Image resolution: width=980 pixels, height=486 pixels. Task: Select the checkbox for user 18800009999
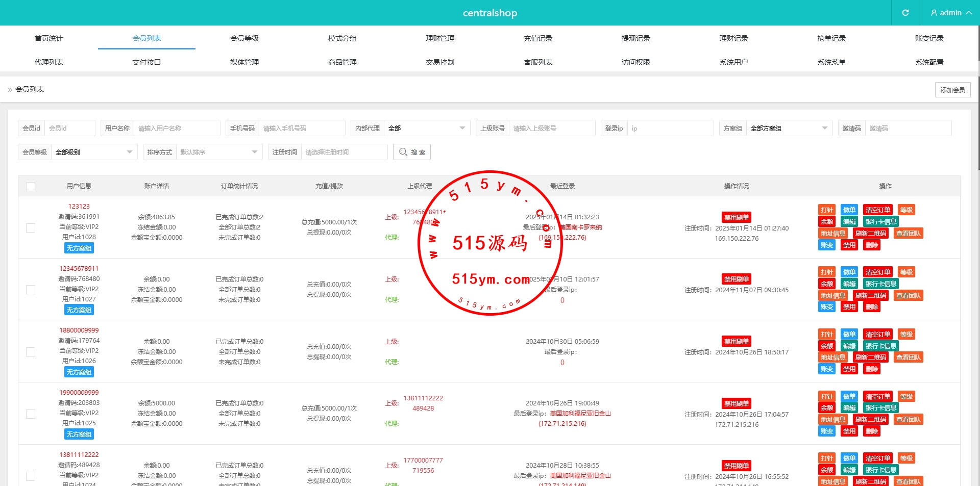(31, 352)
